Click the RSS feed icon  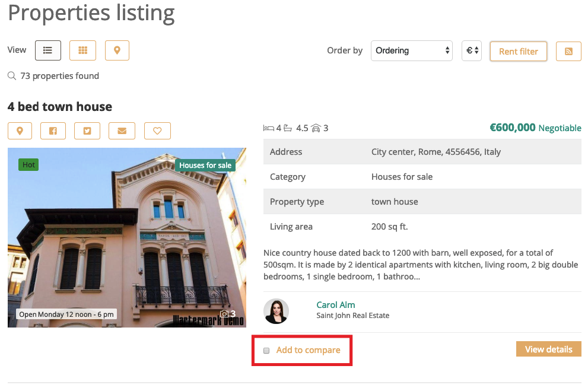(x=568, y=51)
